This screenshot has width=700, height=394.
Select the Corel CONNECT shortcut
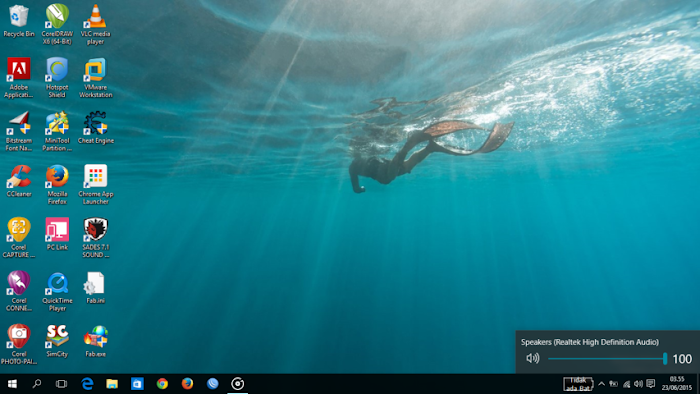tap(19, 291)
